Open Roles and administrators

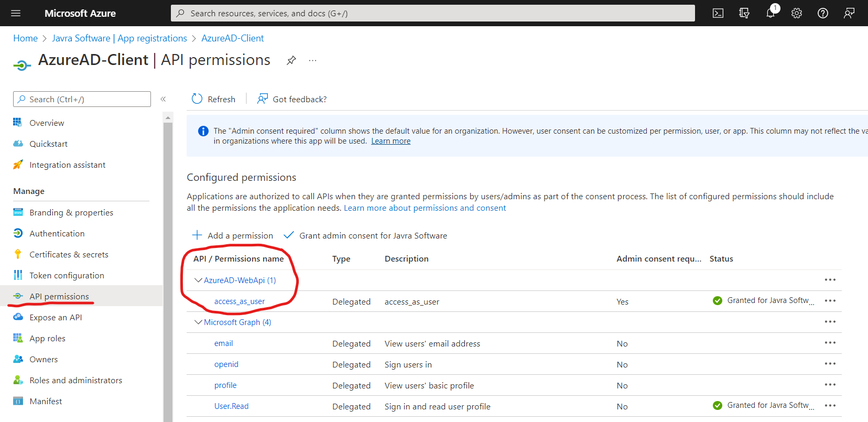pyautogui.click(x=75, y=380)
